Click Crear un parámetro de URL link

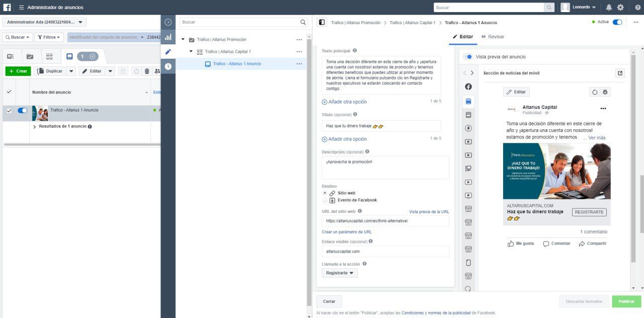(x=347, y=232)
